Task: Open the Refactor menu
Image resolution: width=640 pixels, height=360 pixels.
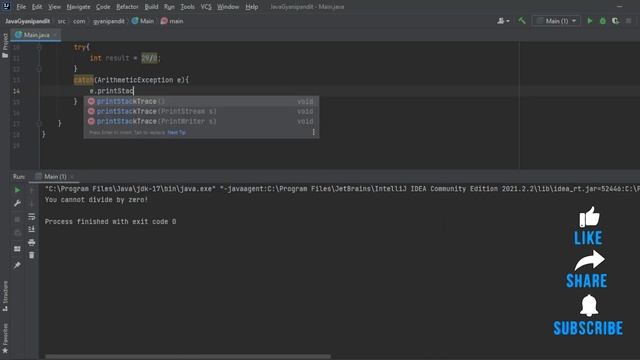Action: [127, 7]
